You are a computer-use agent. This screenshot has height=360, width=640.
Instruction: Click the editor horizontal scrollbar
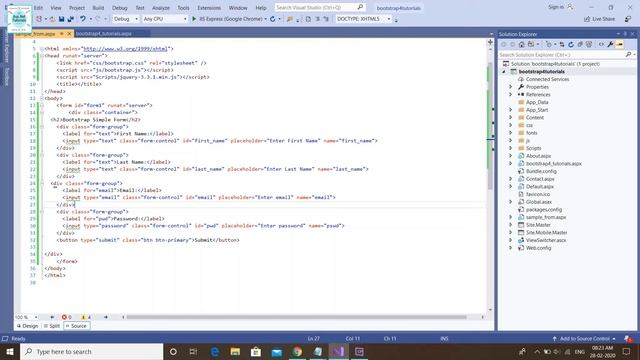coord(296,317)
